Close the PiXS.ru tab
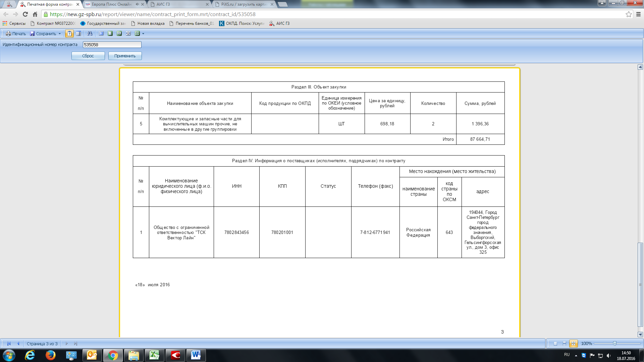The width and height of the screenshot is (644, 362). 272,4
